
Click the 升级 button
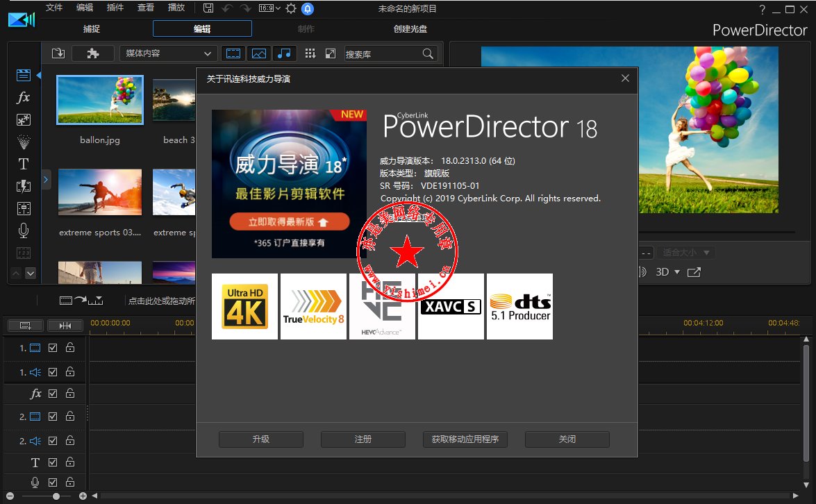(260, 439)
